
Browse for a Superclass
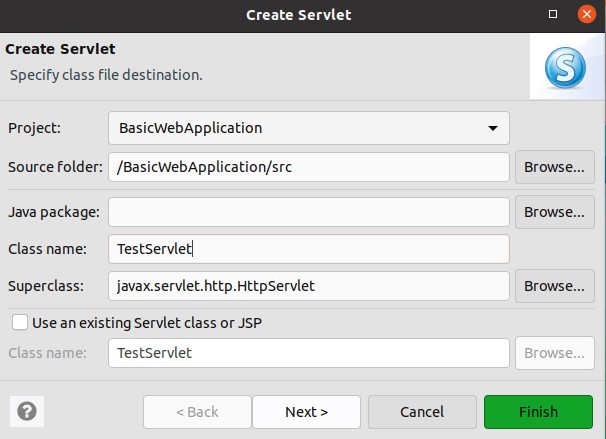(x=554, y=286)
